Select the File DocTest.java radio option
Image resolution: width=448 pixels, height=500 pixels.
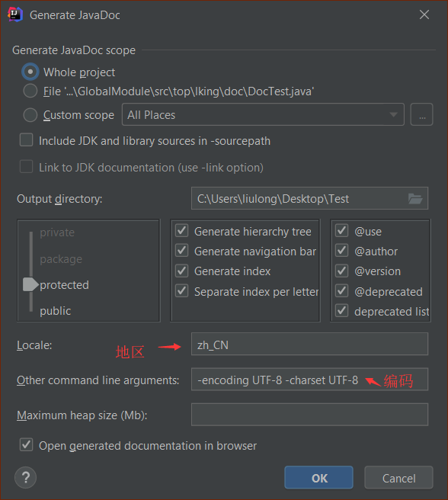point(30,91)
